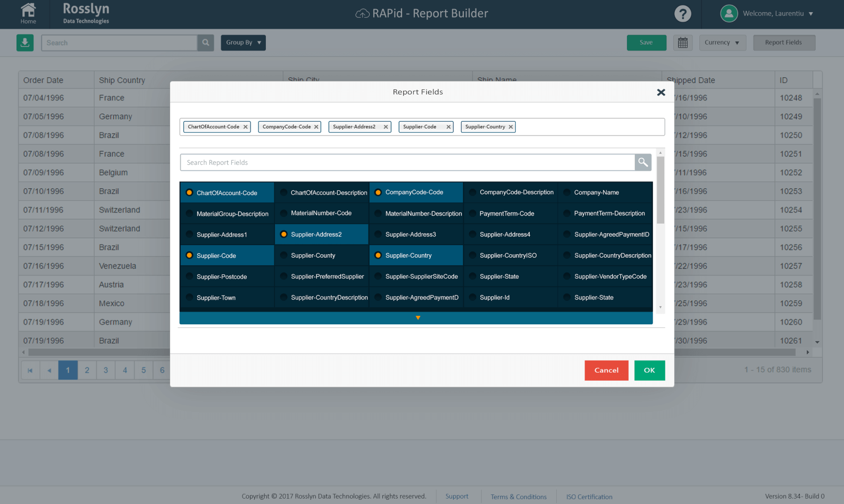Select Supplier-Town field

(x=227, y=298)
